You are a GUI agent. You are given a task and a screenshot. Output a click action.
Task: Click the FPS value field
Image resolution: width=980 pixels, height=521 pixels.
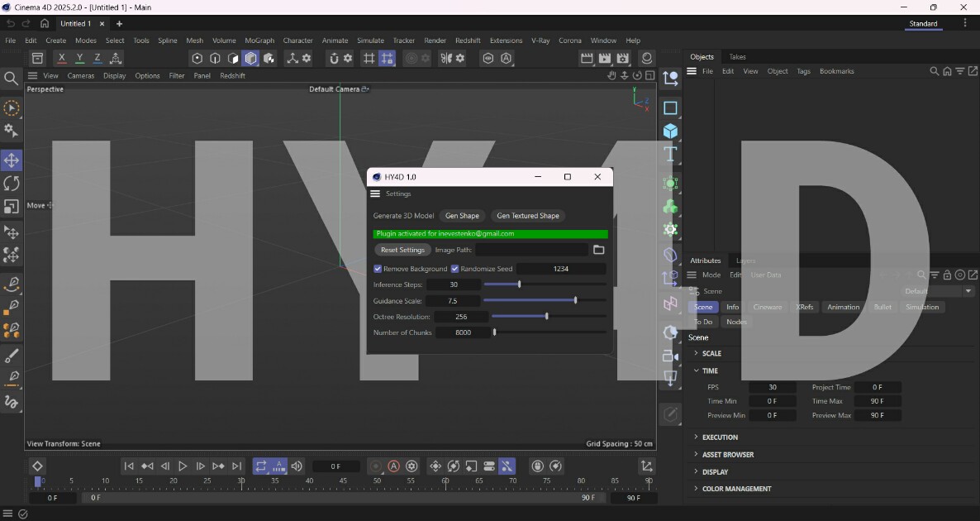tap(773, 387)
